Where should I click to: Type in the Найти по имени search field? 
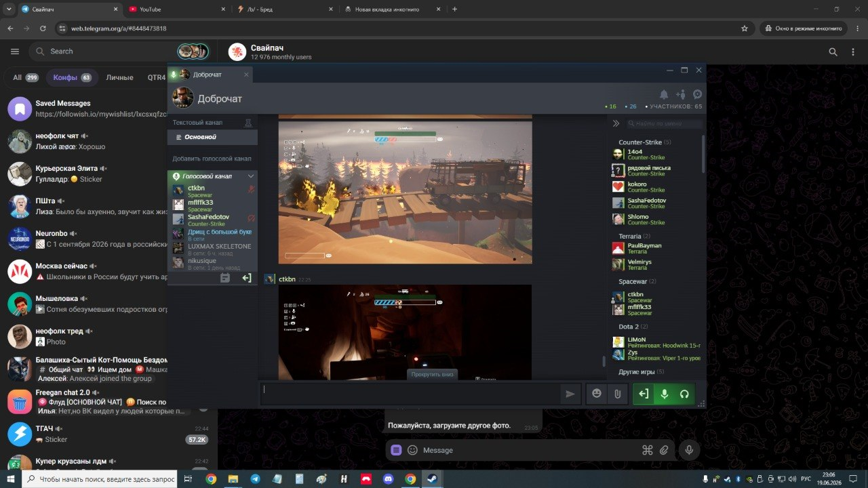tap(665, 123)
